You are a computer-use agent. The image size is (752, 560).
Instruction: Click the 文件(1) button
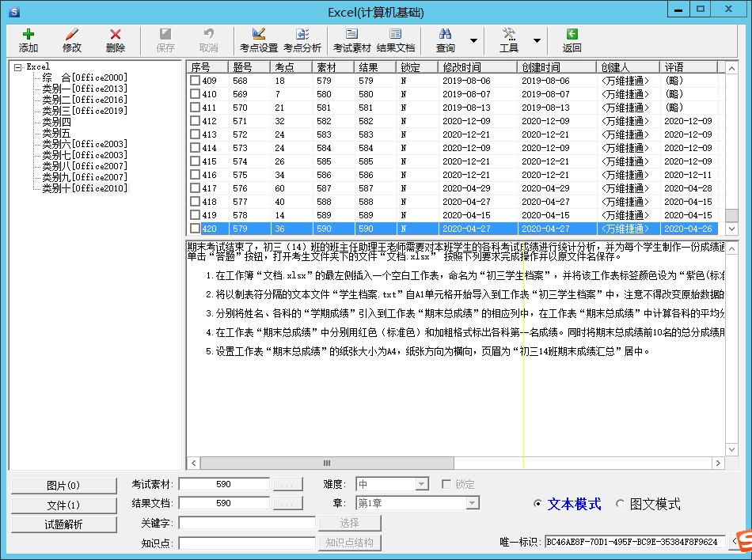(64, 505)
